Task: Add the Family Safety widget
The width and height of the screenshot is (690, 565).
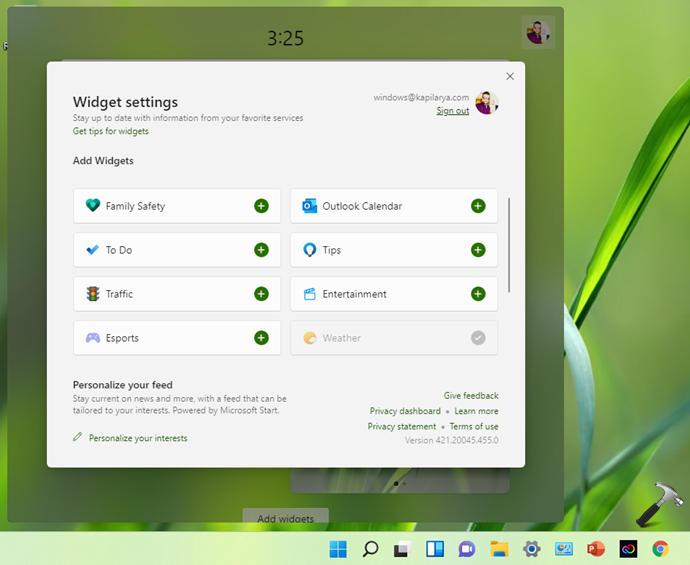Action: [x=261, y=206]
